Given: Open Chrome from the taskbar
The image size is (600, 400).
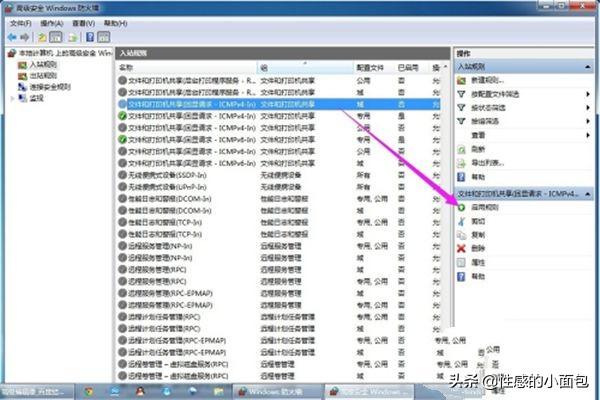Looking at the screenshot, I should (x=89, y=392).
